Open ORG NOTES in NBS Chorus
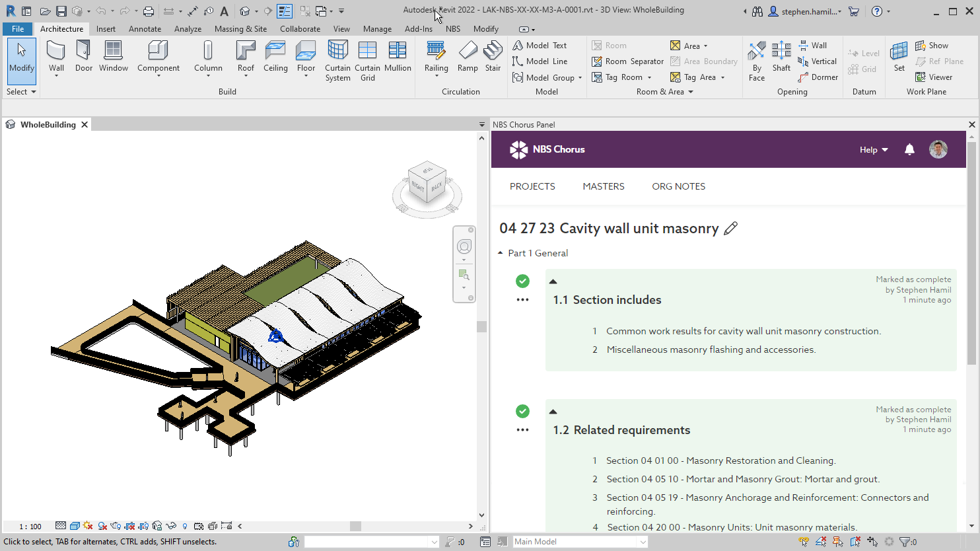This screenshot has height=551, width=980. point(679,186)
